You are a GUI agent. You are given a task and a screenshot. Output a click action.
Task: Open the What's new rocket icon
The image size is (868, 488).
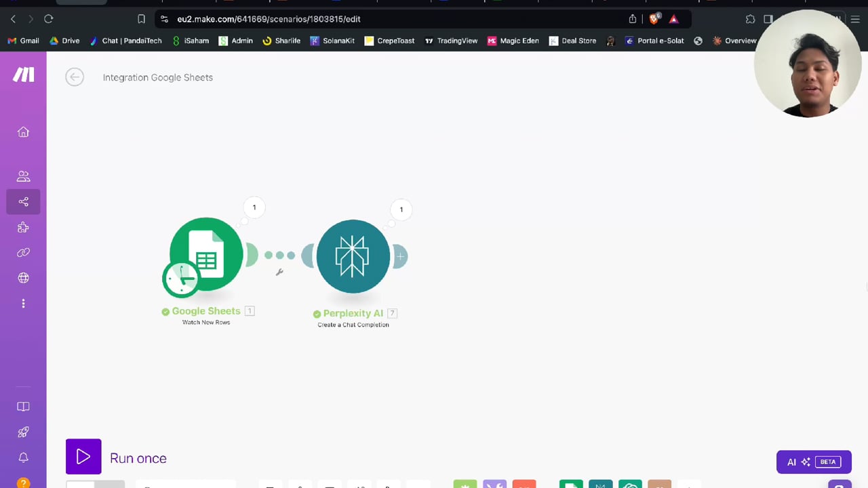pos(23,432)
